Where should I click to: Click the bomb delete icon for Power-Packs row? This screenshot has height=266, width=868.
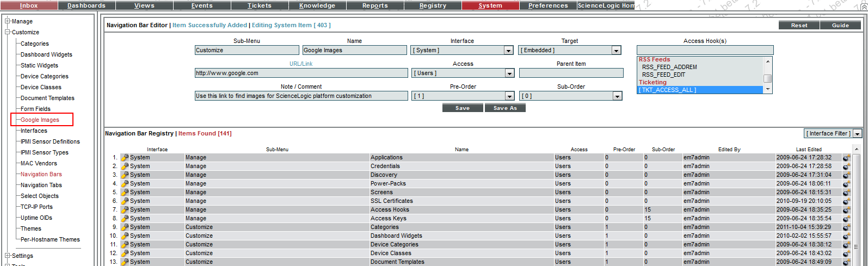(846, 184)
